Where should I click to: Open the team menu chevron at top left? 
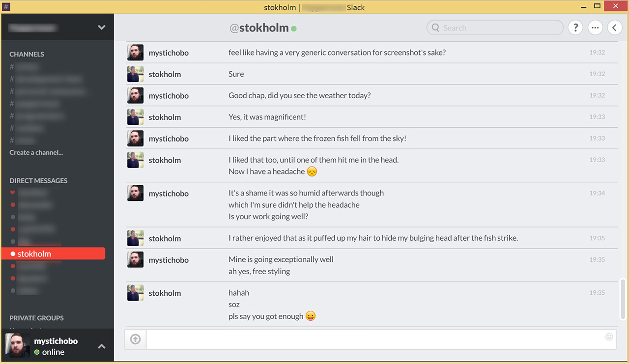click(x=101, y=27)
